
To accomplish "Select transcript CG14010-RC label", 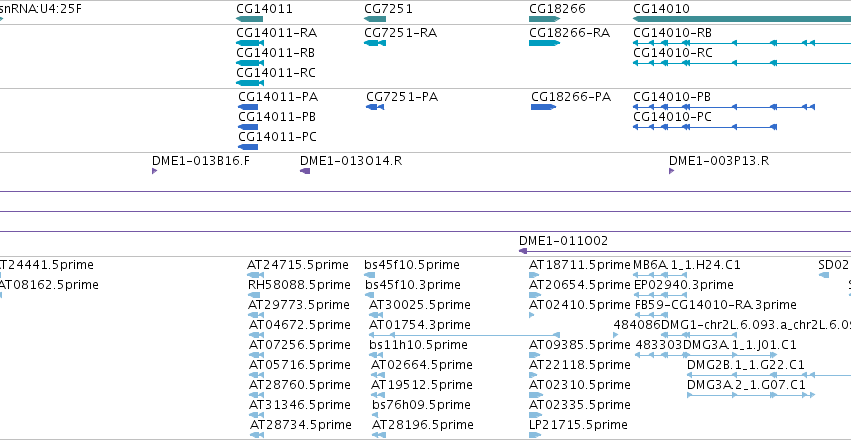I will coord(672,53).
